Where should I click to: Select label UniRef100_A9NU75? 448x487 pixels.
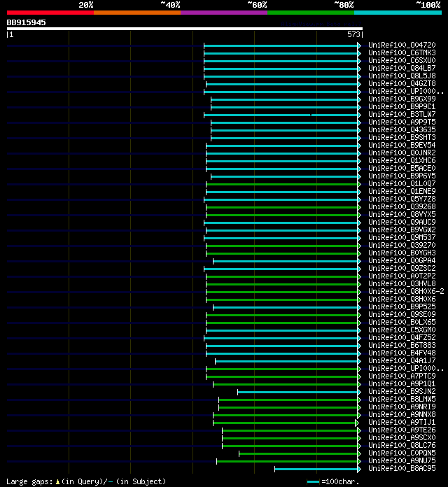tap(402, 461)
